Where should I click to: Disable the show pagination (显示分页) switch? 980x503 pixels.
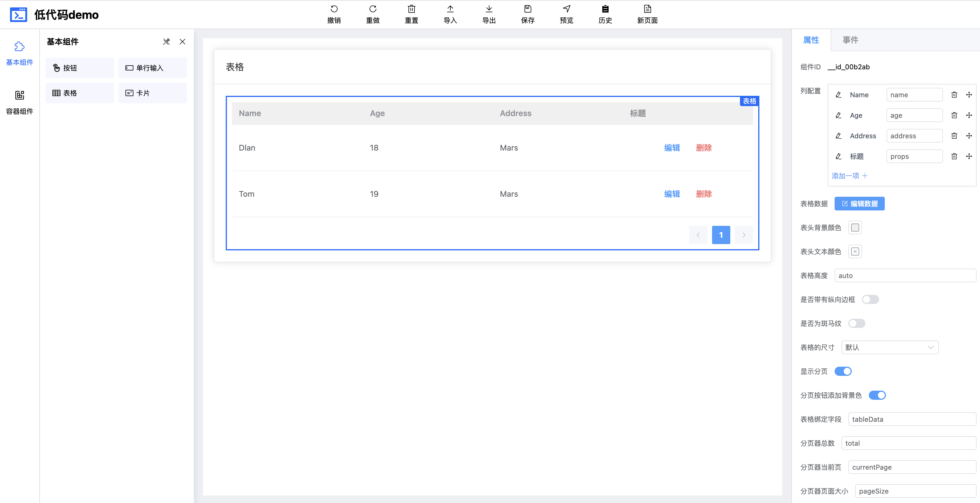[843, 371]
